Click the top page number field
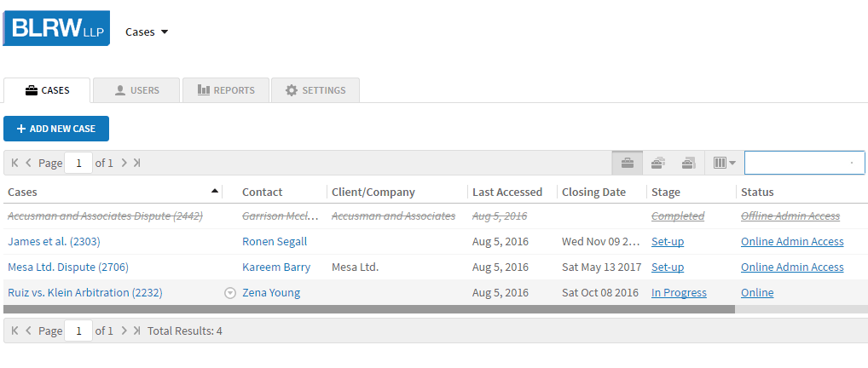The width and height of the screenshot is (868, 368). click(x=78, y=164)
